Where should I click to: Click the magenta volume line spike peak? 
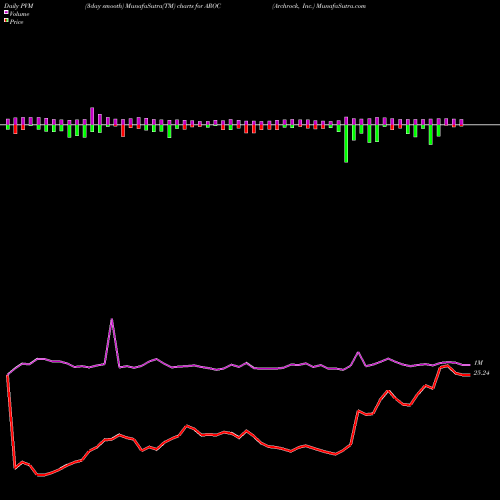point(112,319)
